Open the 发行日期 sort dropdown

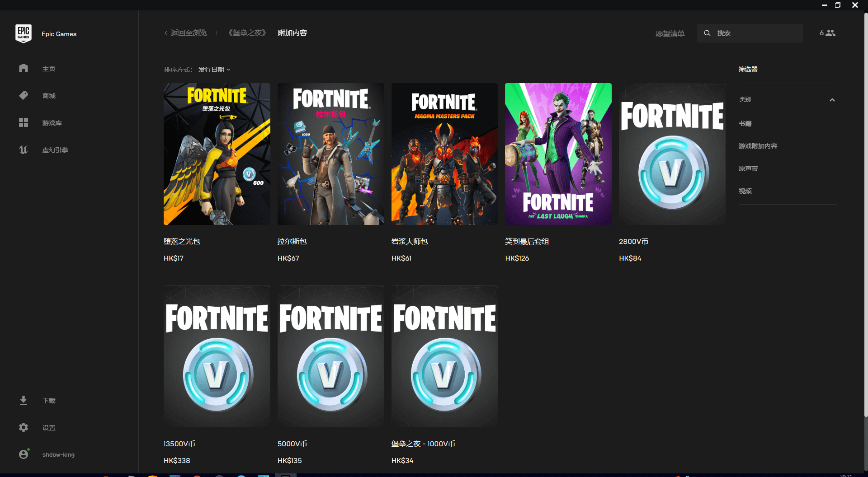pos(214,70)
